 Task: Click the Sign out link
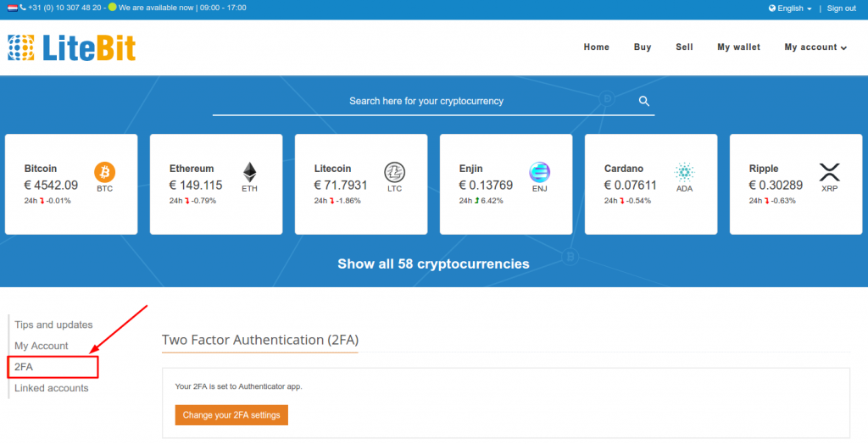pos(841,8)
